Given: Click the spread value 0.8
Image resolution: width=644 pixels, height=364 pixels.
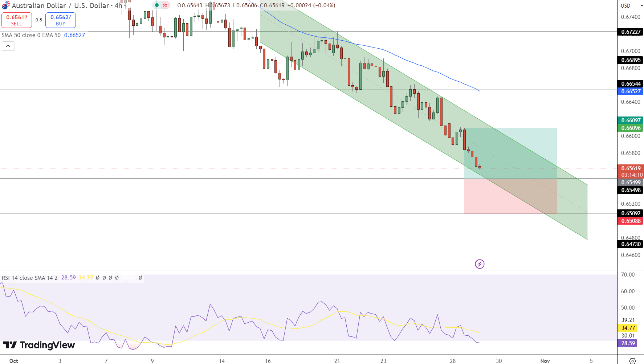Looking at the screenshot, I should pos(38,20).
